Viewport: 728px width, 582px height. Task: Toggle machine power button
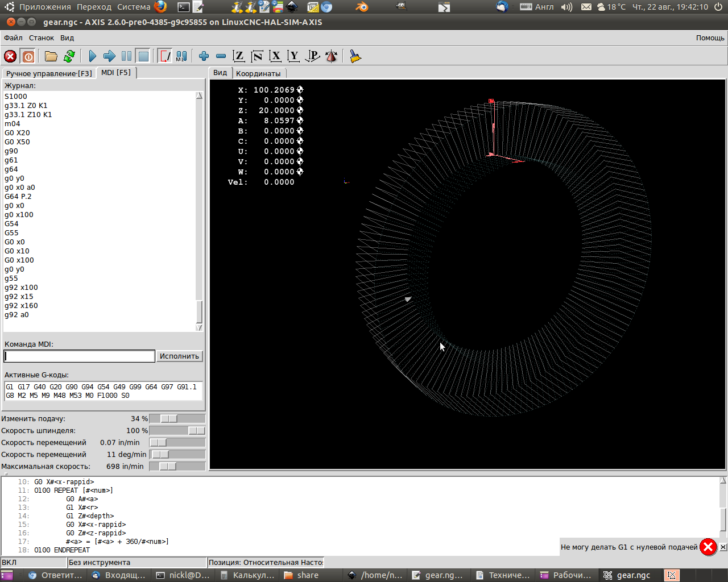[x=28, y=56]
